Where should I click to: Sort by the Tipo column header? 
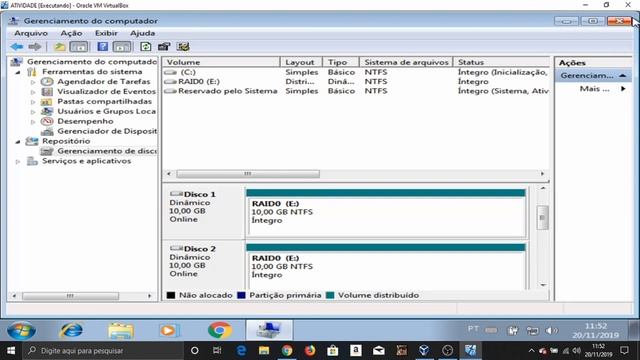pos(341,62)
